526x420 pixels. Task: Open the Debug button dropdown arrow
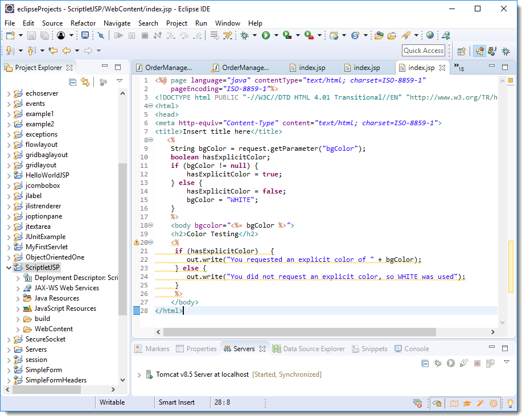pyautogui.click(x=254, y=35)
